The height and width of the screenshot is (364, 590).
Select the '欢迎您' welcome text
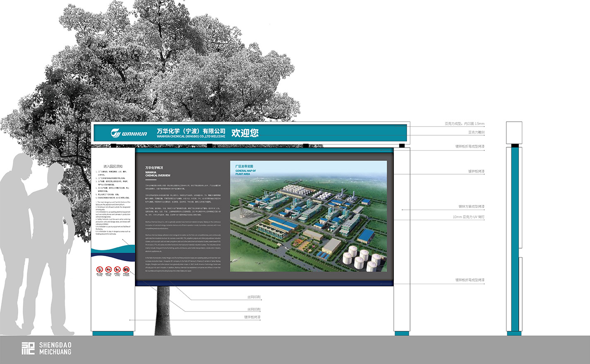coord(245,133)
